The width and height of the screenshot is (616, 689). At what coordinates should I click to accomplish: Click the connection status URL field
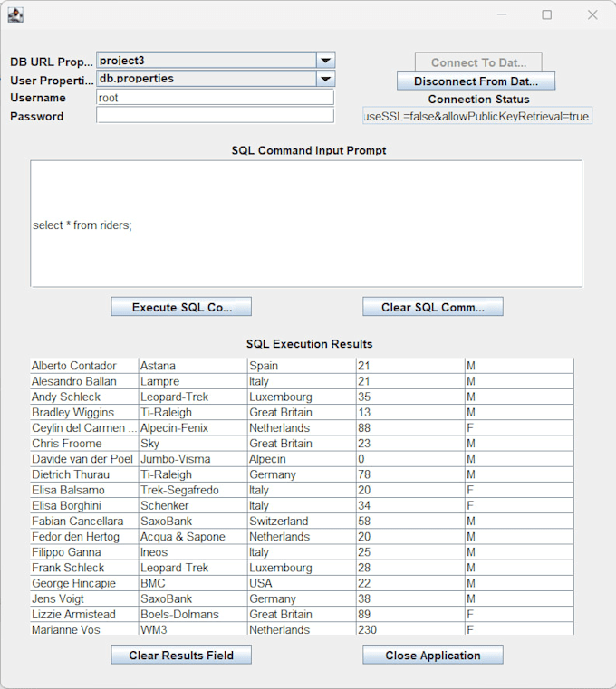coord(477,116)
